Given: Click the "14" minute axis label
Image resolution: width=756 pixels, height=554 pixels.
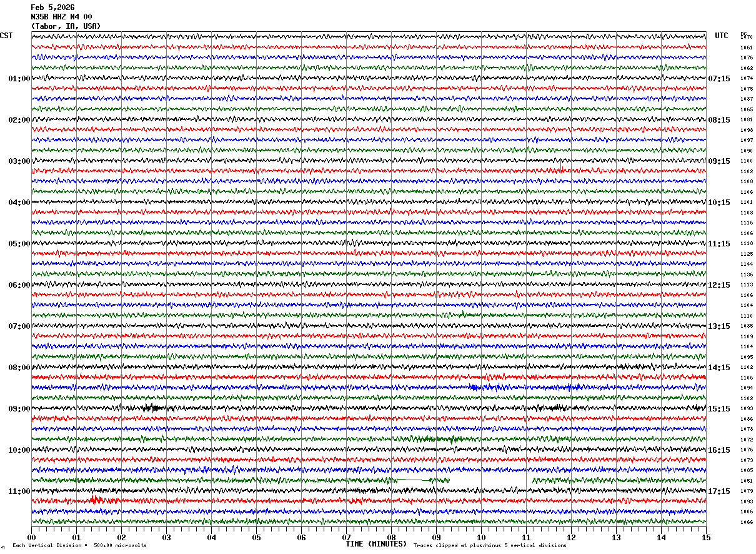Looking at the screenshot, I should (661, 537).
